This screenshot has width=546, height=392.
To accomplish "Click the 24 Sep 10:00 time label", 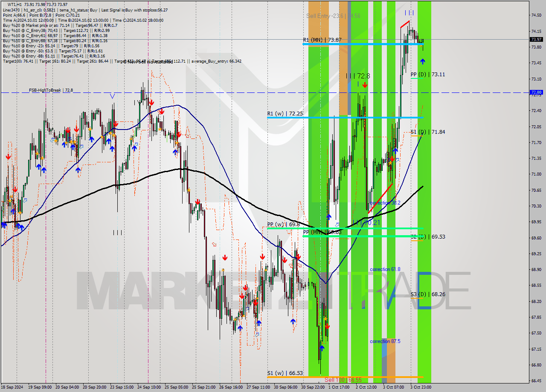I will coord(149,387).
